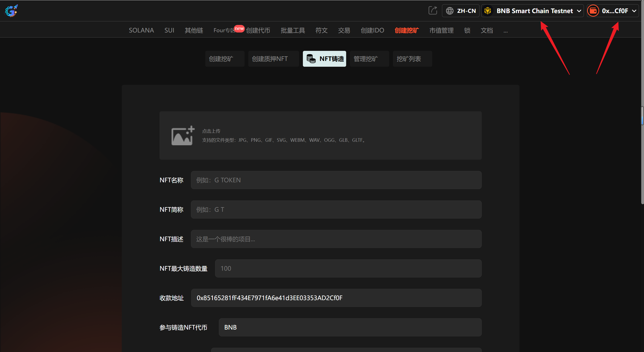
Task: Open the Four专区 new menu item
Action: tap(224, 30)
